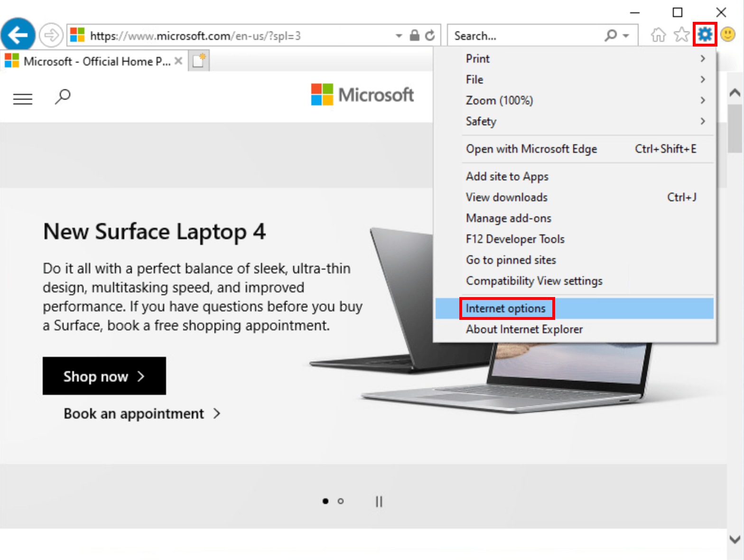
Task: Click the Microsoft favicon in address bar
Action: 77,35
